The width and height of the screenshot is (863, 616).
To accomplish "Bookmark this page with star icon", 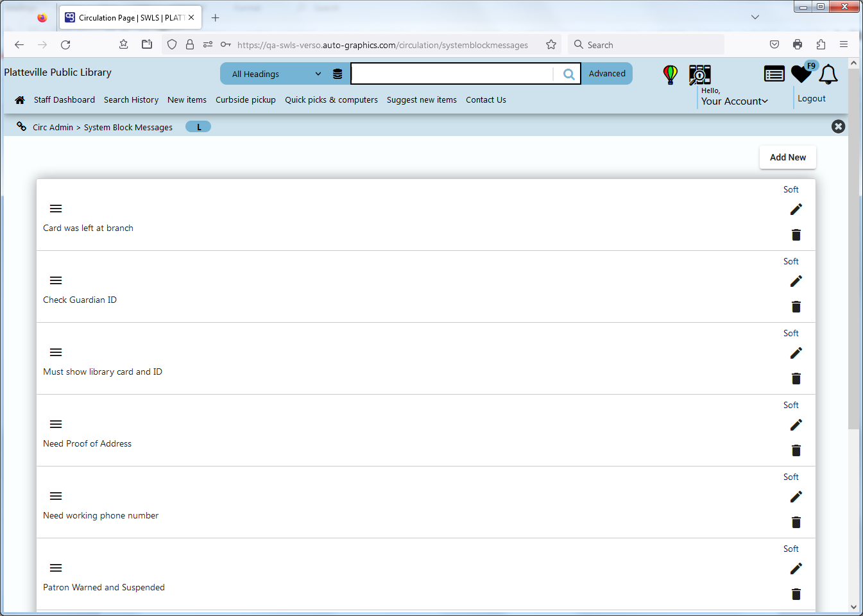I will 551,45.
